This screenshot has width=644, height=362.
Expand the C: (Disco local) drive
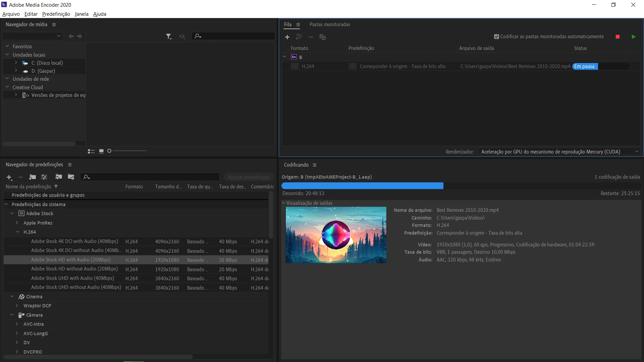click(x=16, y=63)
